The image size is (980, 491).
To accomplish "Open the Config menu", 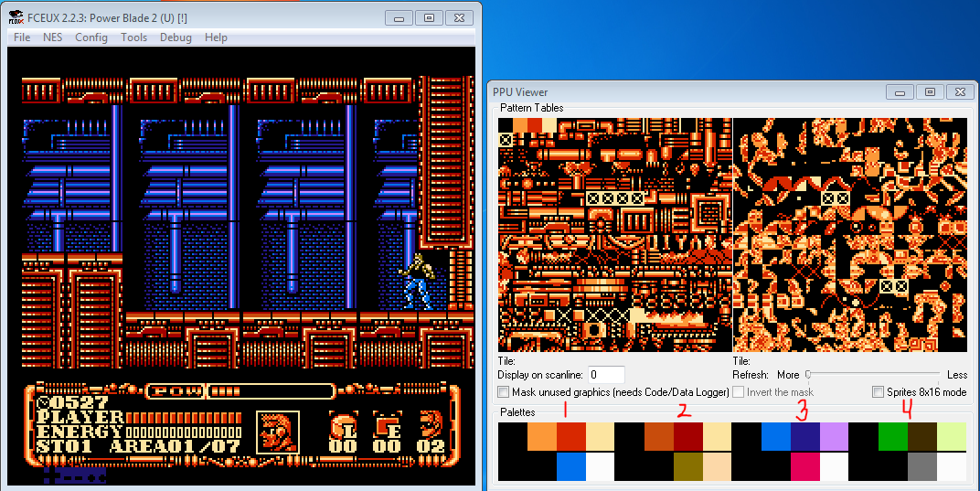I will pyautogui.click(x=91, y=37).
